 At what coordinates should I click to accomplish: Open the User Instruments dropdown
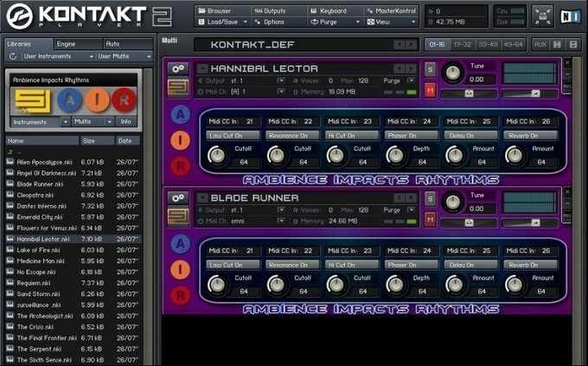coord(48,56)
